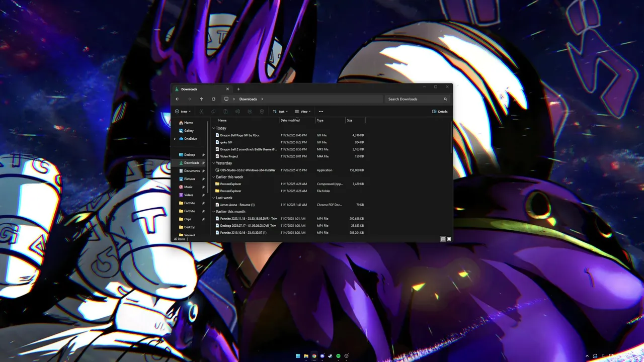644x362 pixels.
Task: Open the See more ellipsis menu
Action: point(321,112)
